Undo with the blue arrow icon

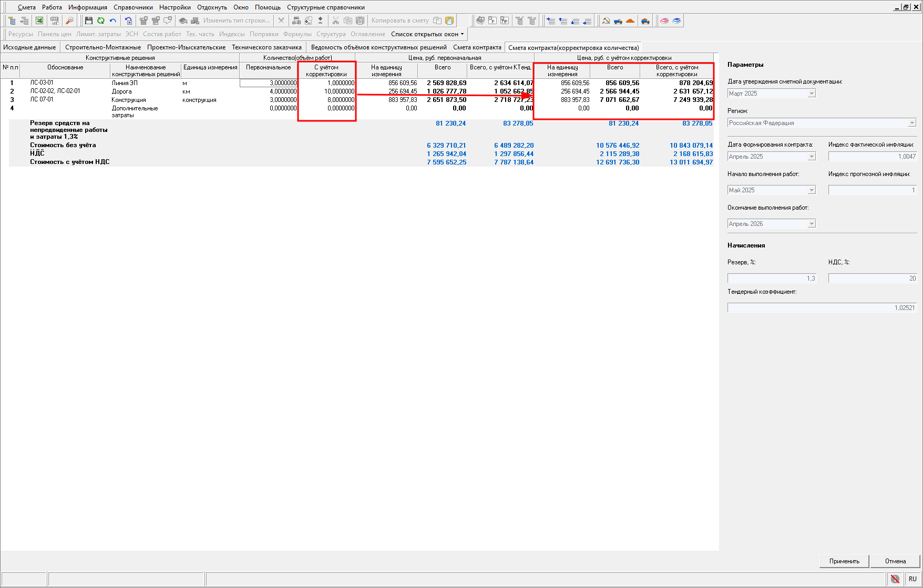(x=113, y=20)
